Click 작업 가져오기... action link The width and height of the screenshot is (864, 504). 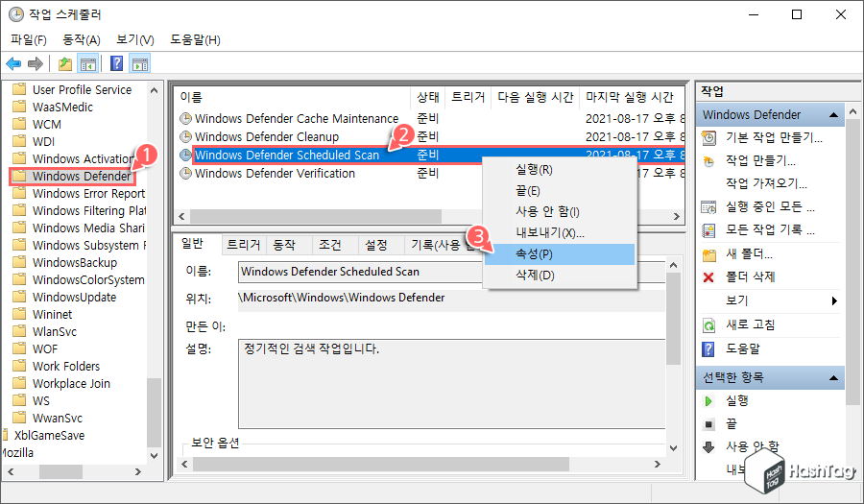pos(766,183)
